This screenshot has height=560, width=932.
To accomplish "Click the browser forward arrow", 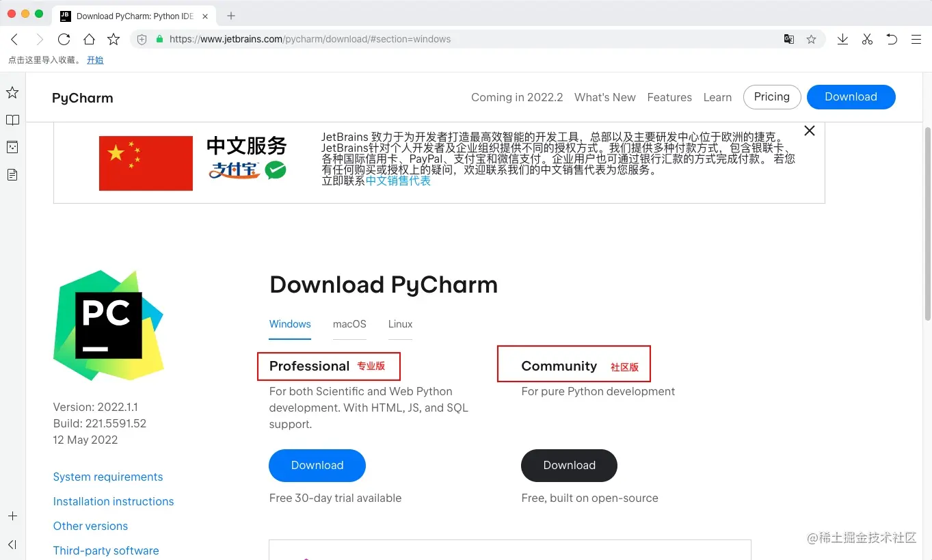I will [39, 40].
